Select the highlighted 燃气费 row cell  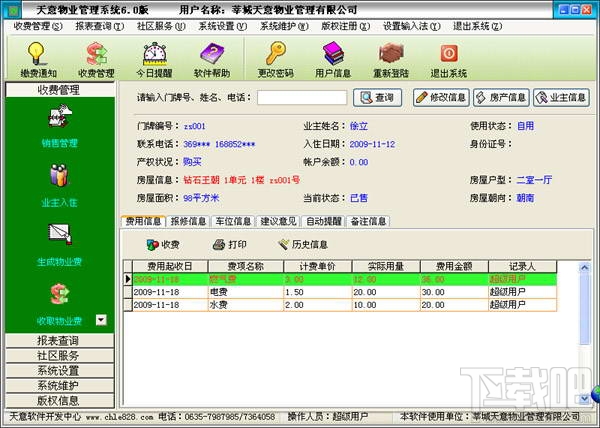(x=246, y=279)
